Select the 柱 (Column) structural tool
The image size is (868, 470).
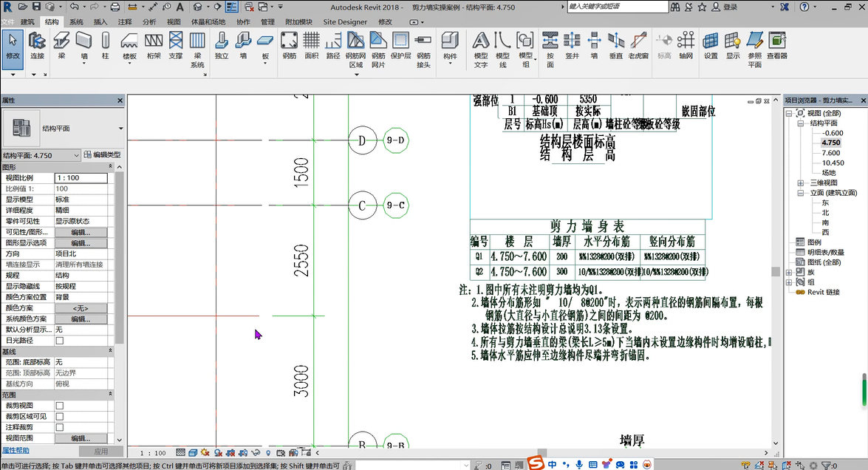click(105, 45)
